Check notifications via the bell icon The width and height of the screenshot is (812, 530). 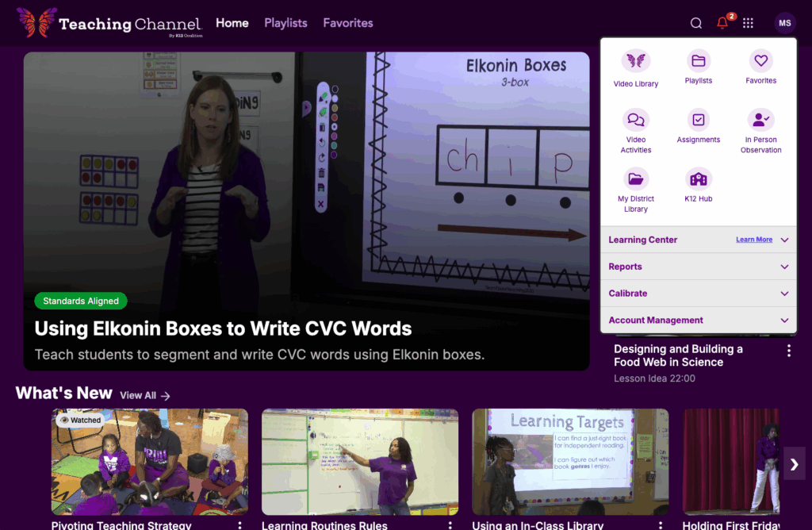721,23
